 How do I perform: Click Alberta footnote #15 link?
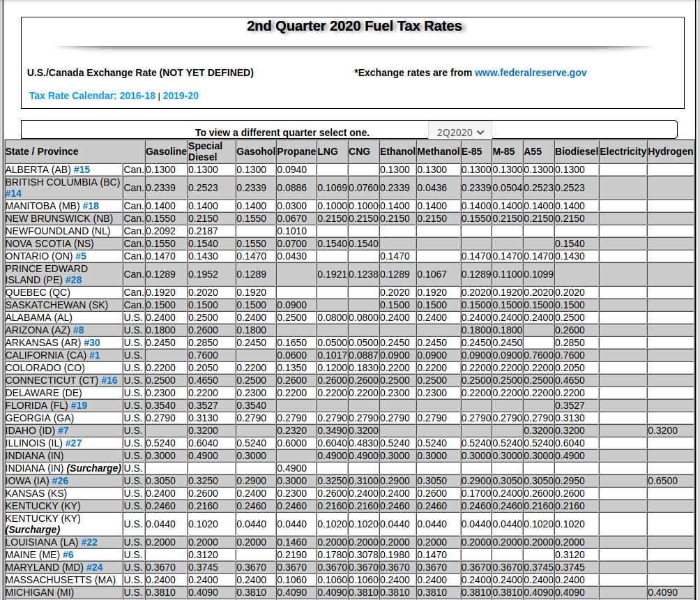(82, 170)
